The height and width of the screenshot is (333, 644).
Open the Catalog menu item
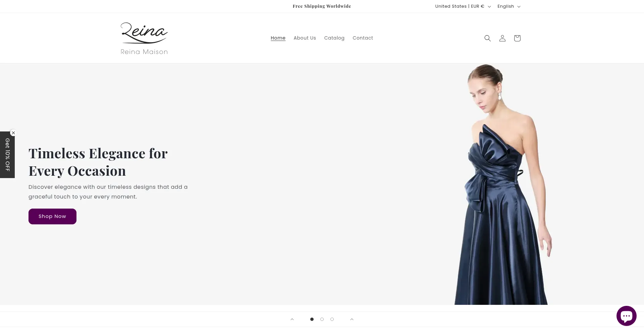point(334,38)
